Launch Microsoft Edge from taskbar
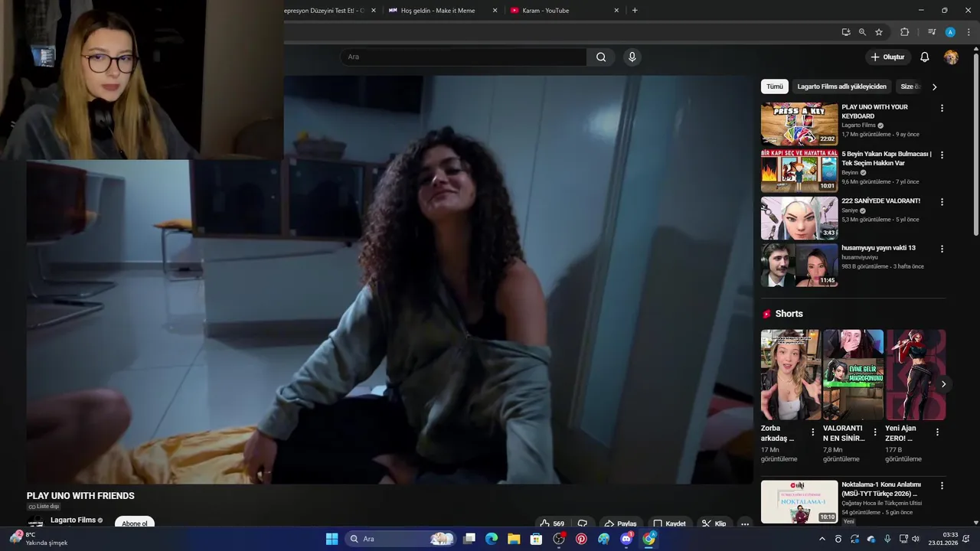Screen dimensions: 980x551 492,539
